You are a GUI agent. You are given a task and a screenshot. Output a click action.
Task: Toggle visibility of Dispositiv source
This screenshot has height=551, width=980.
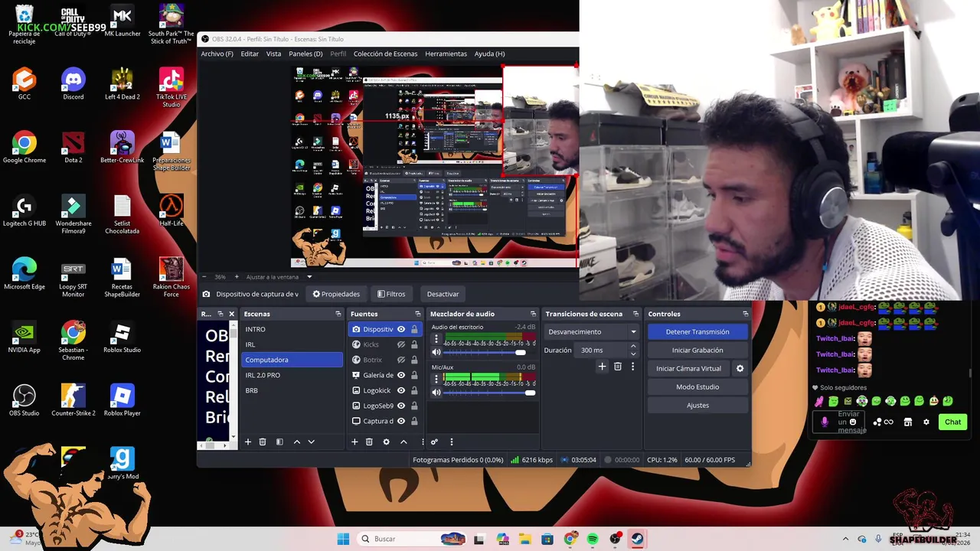pos(400,329)
